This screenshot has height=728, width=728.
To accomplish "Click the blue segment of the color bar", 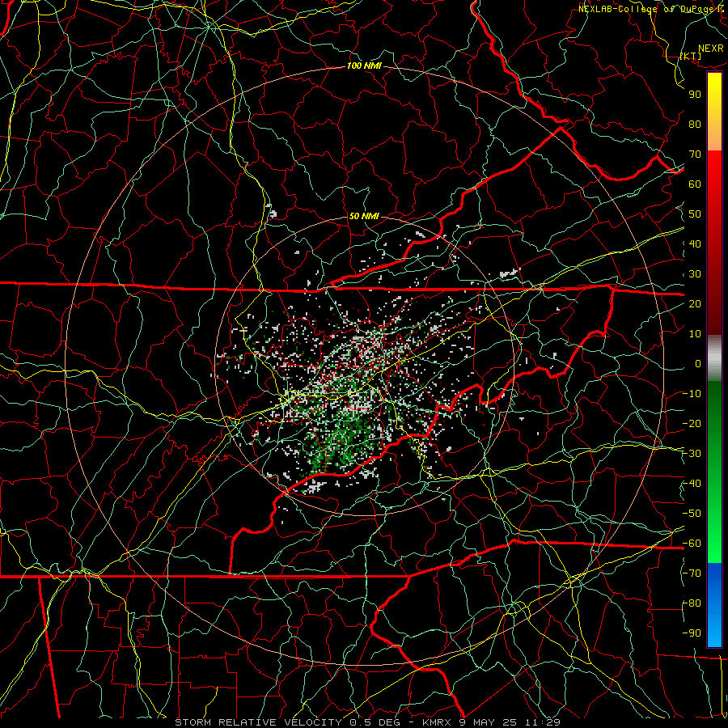I will 714,604.
